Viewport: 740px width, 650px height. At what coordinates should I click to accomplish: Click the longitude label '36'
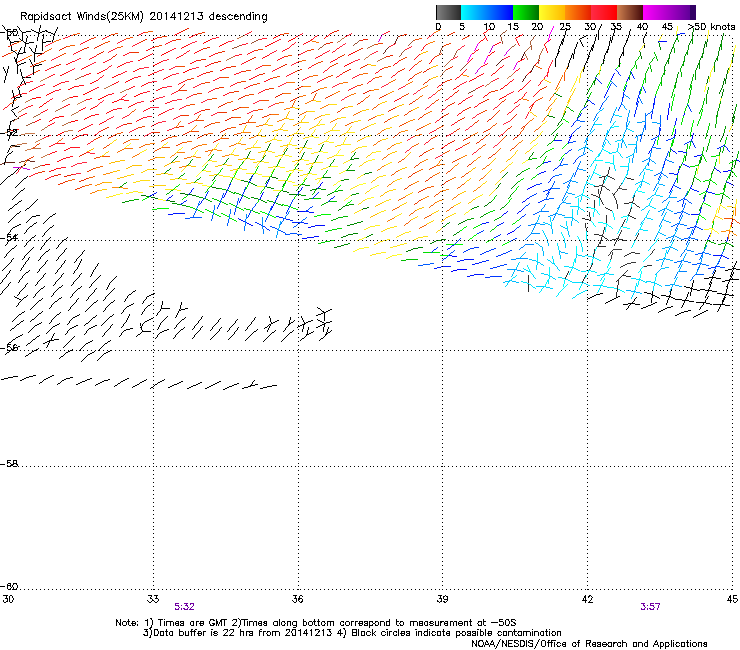(x=297, y=599)
